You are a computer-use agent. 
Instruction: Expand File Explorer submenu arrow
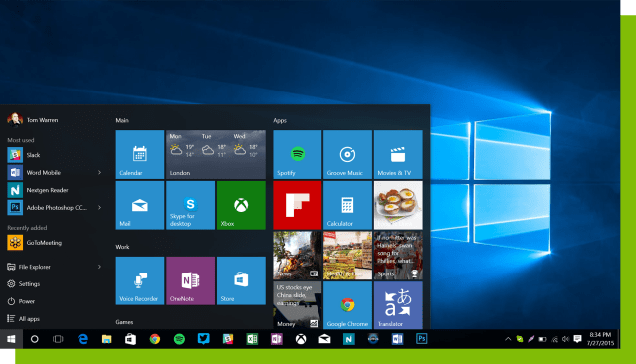[x=99, y=267]
